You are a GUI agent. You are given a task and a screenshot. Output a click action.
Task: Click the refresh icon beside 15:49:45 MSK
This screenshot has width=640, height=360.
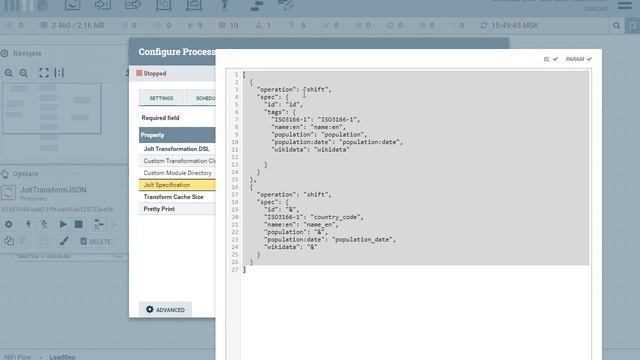tap(483, 25)
